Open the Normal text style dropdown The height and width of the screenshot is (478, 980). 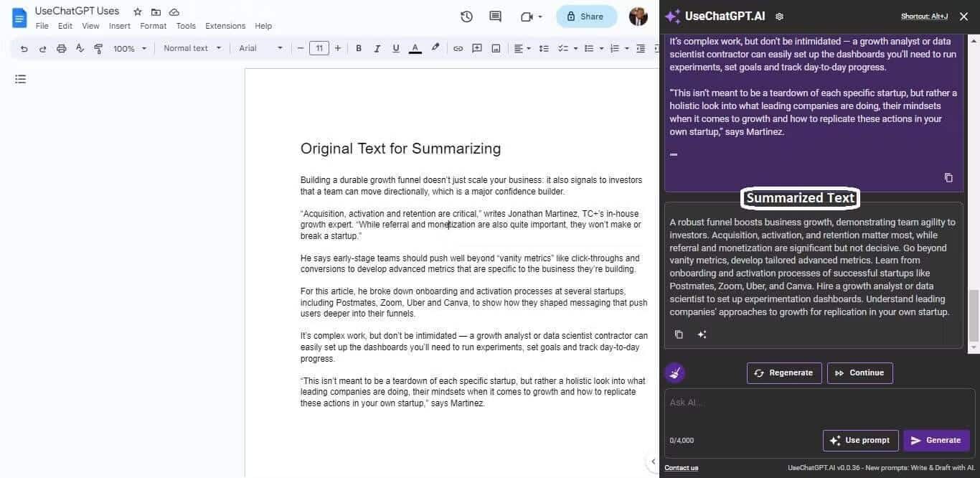point(192,48)
